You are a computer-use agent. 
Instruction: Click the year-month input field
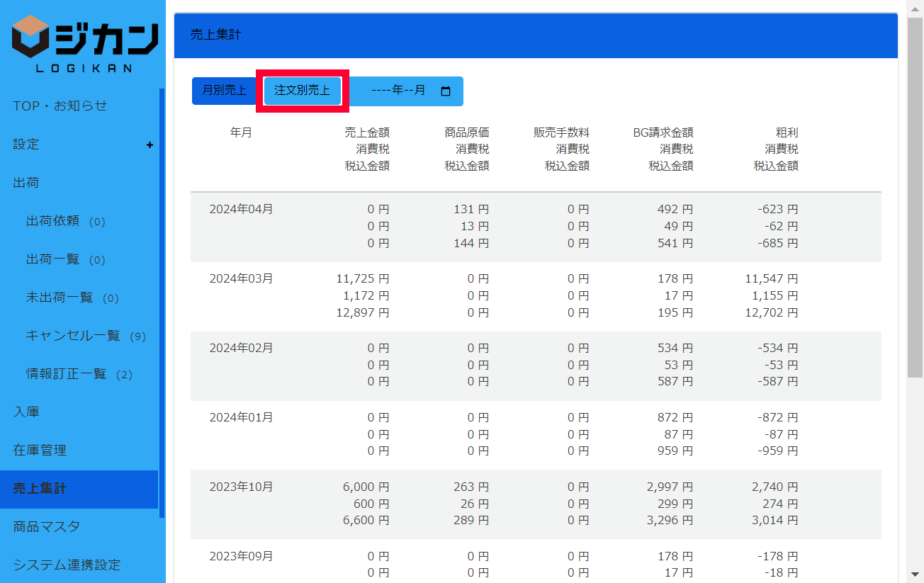coord(398,91)
